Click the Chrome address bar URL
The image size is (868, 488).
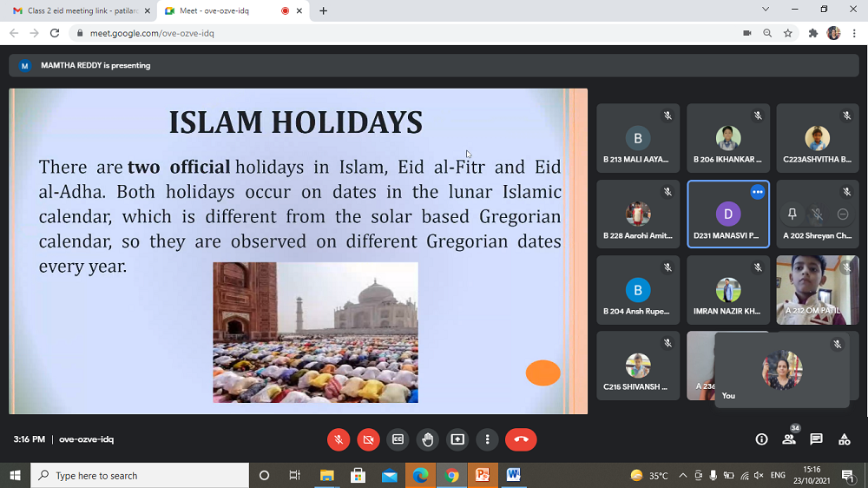click(152, 33)
